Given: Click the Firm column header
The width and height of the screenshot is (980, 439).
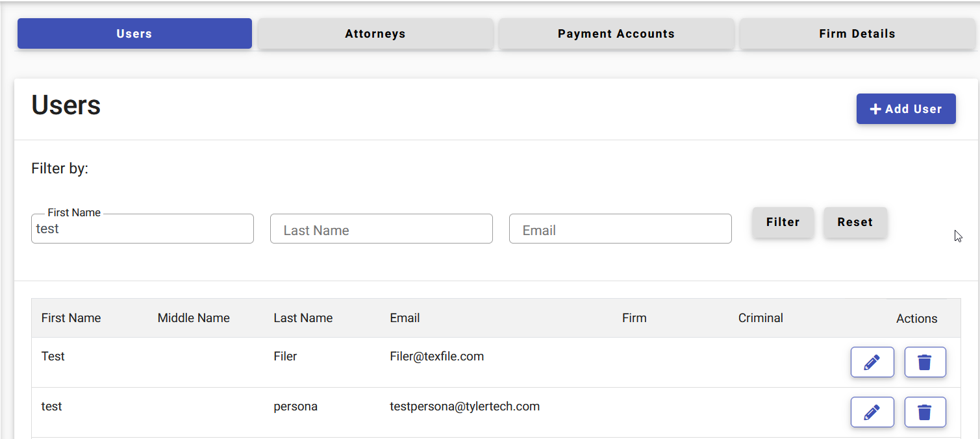Looking at the screenshot, I should (634, 318).
